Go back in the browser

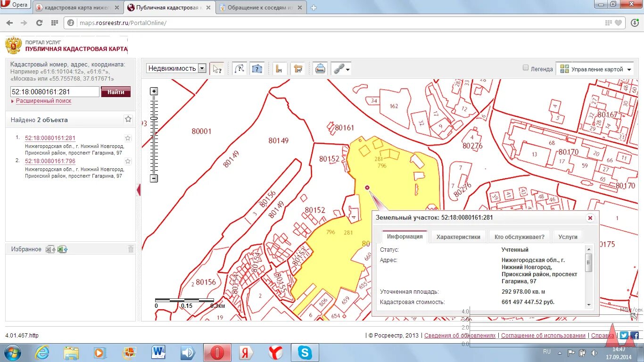(x=9, y=23)
